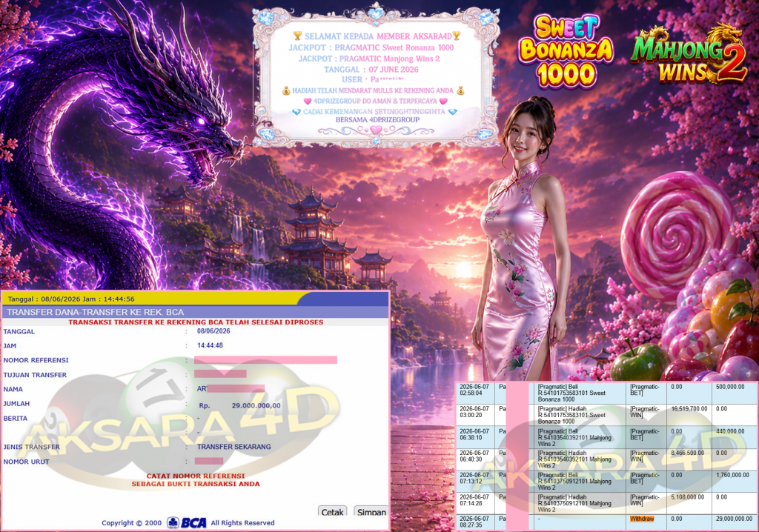Click the TUJUAN TRANSFER label

35,375
